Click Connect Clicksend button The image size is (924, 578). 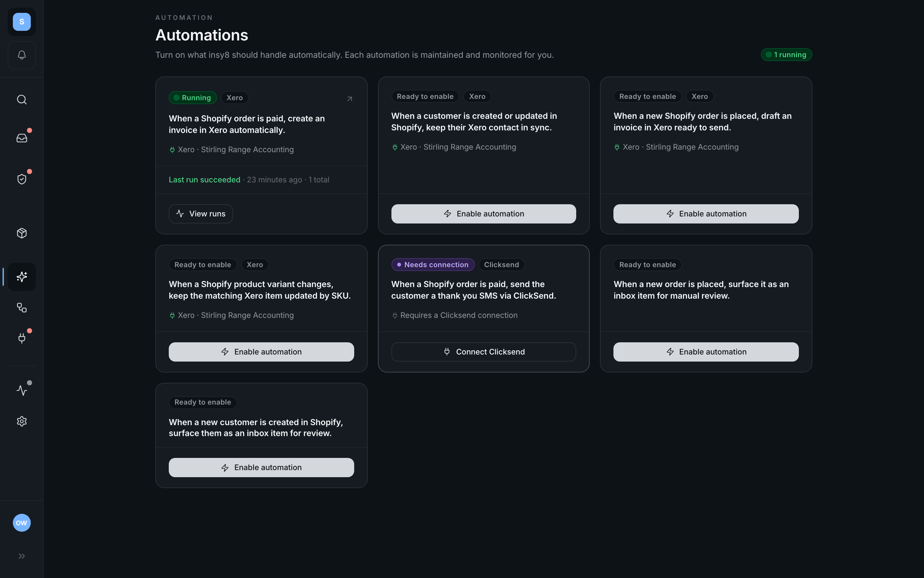[483, 352]
